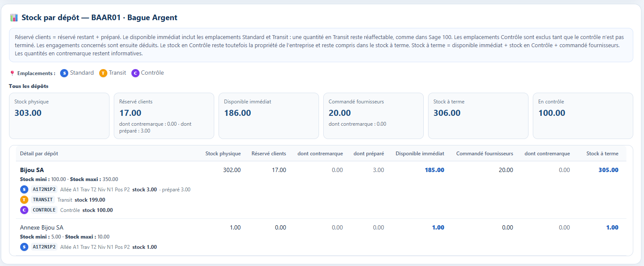This screenshot has height=266, width=644.
Task: Click the dont préparé column header
Action: click(x=369, y=154)
